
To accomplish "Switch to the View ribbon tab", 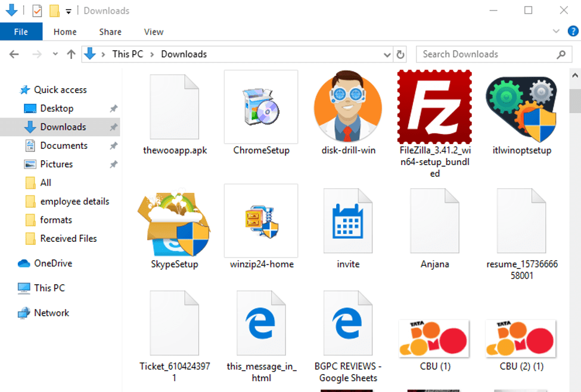I will tap(153, 32).
